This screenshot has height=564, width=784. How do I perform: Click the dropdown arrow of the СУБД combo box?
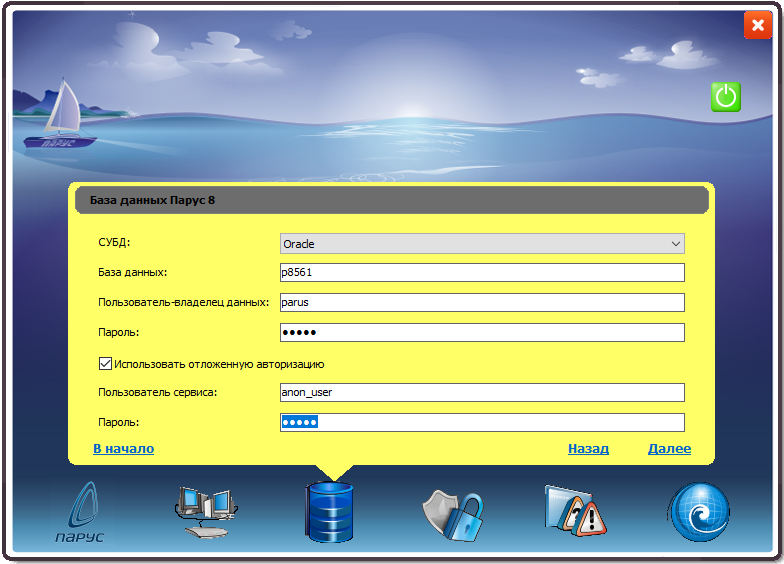tap(676, 244)
